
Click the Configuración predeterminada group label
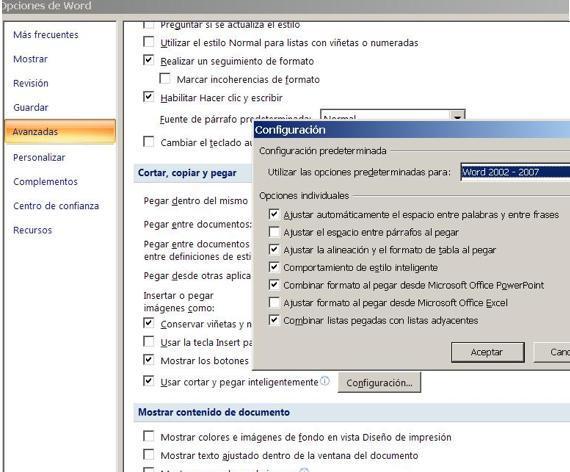point(323,151)
